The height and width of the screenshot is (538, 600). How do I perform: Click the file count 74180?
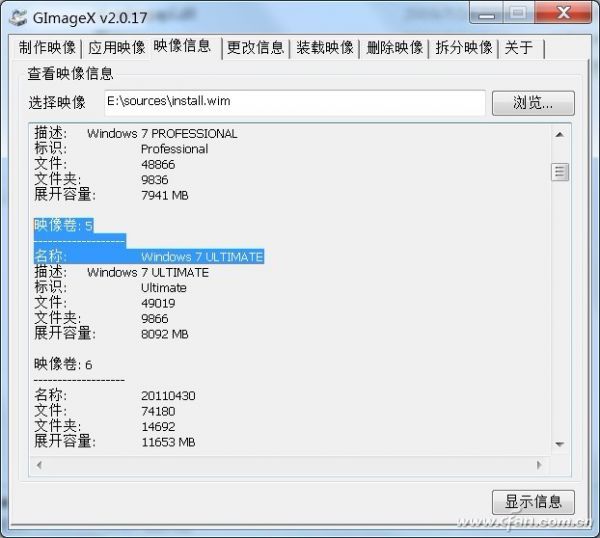(x=158, y=411)
